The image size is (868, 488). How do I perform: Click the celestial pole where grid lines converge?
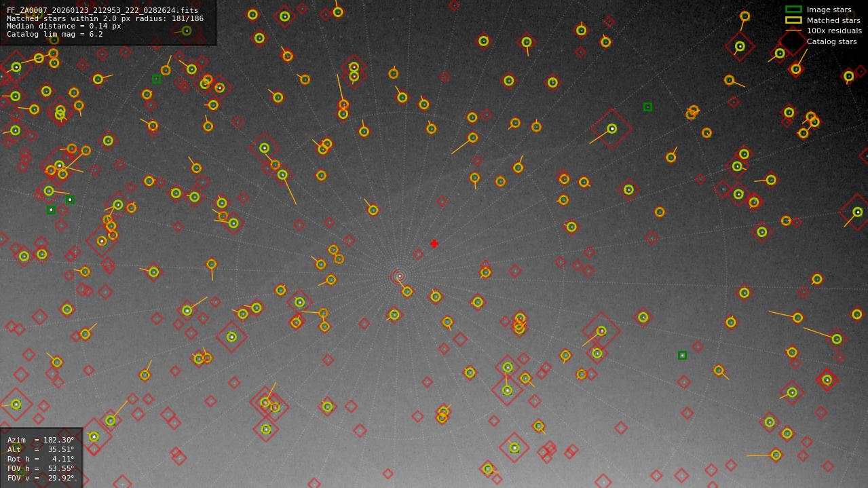399,276
